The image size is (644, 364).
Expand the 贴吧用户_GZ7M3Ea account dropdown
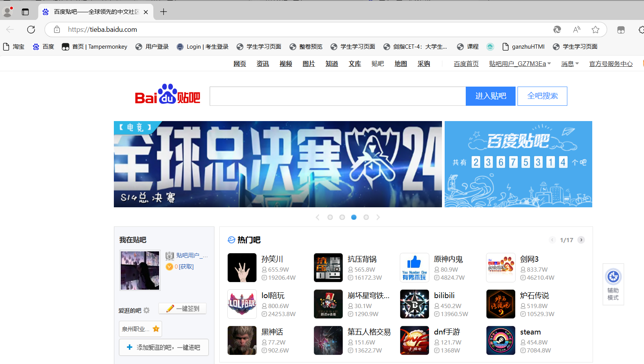520,64
